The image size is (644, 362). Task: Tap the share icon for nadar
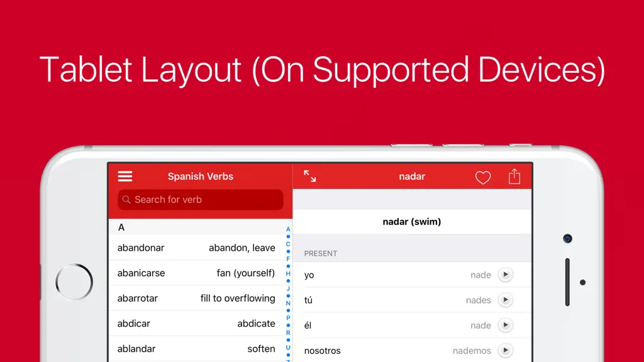click(x=514, y=177)
